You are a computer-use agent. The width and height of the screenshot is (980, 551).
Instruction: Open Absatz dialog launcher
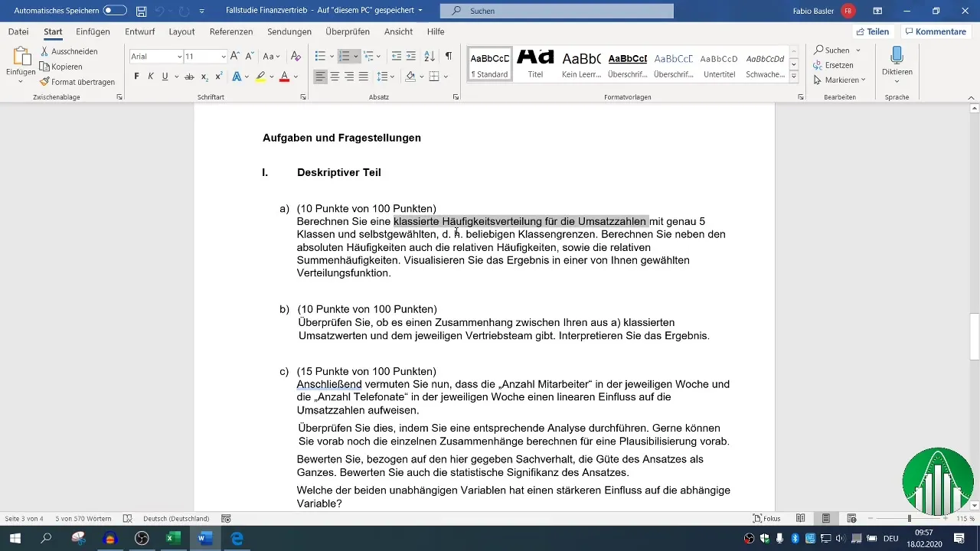[x=456, y=97]
